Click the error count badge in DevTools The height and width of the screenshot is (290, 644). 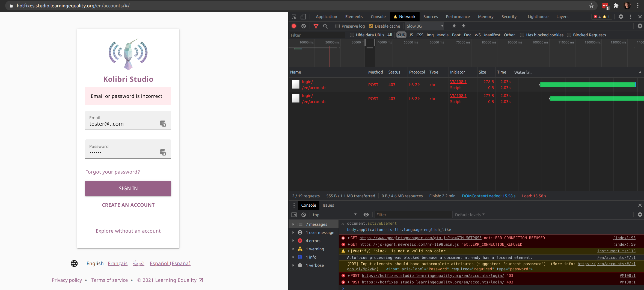click(x=597, y=17)
